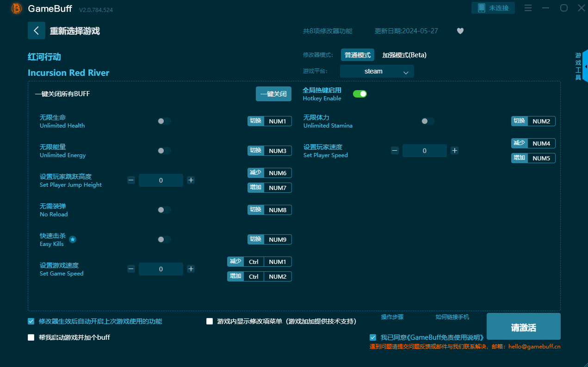Decrease Set Player Speed value

tap(395, 151)
